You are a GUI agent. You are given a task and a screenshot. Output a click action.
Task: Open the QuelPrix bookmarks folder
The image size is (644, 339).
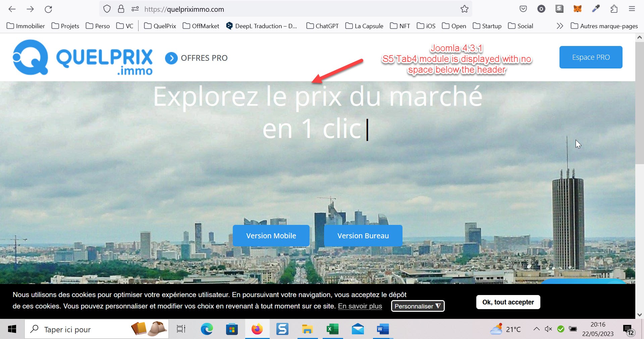(160, 26)
